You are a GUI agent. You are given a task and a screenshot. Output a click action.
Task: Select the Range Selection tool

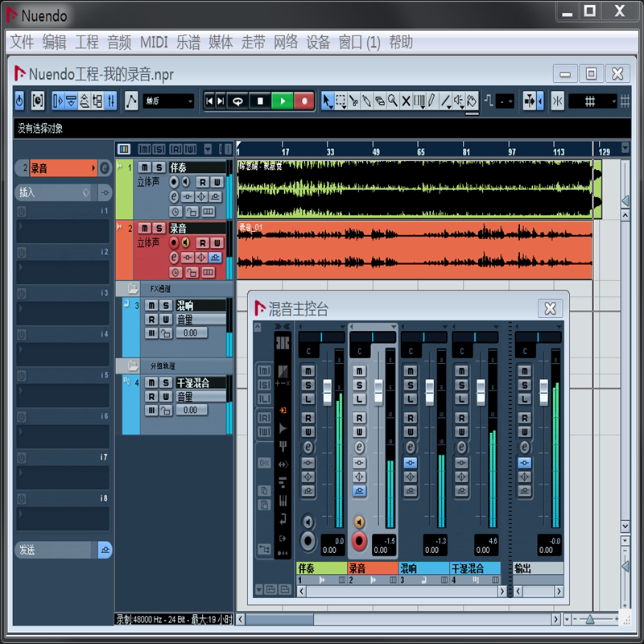(341, 101)
